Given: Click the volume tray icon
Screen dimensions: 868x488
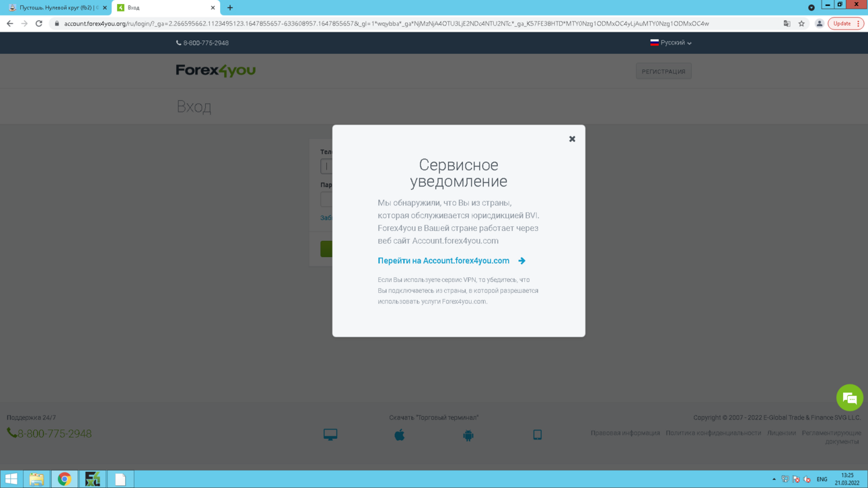Looking at the screenshot, I should 807,479.
